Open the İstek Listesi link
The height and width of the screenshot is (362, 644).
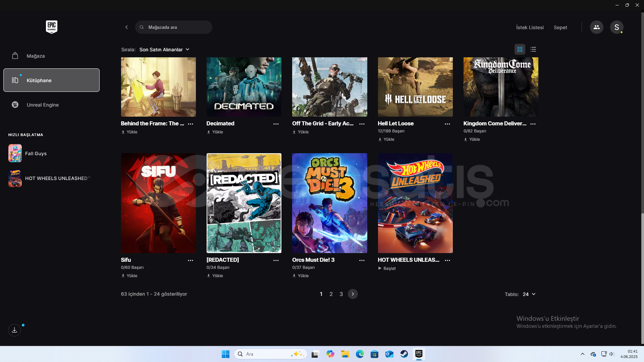[x=530, y=27]
